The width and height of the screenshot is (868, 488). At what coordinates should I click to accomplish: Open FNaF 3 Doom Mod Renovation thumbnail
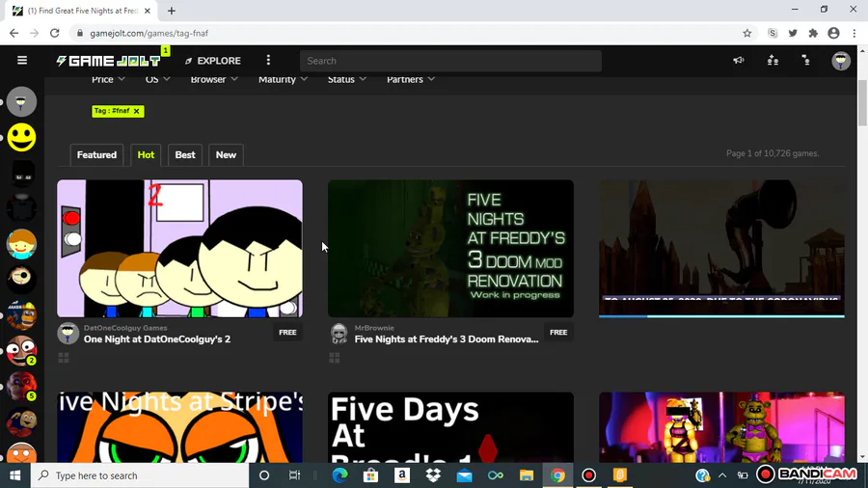point(450,249)
